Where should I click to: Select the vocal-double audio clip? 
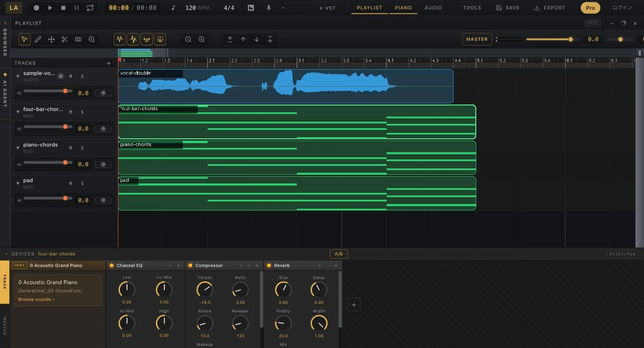[x=286, y=86]
